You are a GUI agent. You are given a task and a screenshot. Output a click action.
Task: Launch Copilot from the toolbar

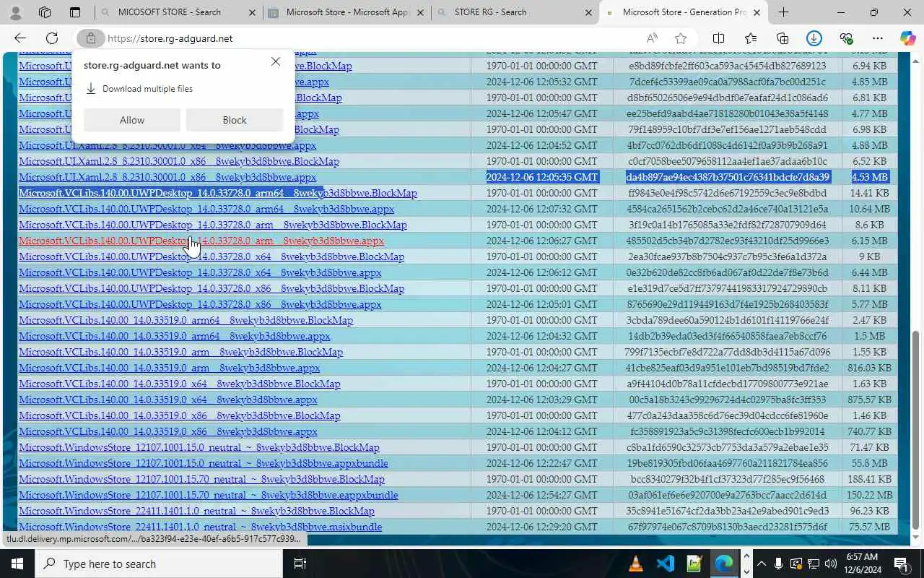907,38
